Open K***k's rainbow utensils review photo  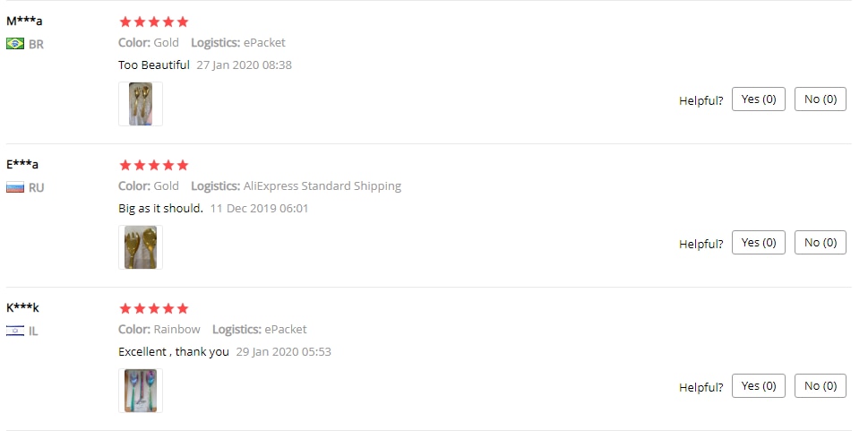coord(141,391)
